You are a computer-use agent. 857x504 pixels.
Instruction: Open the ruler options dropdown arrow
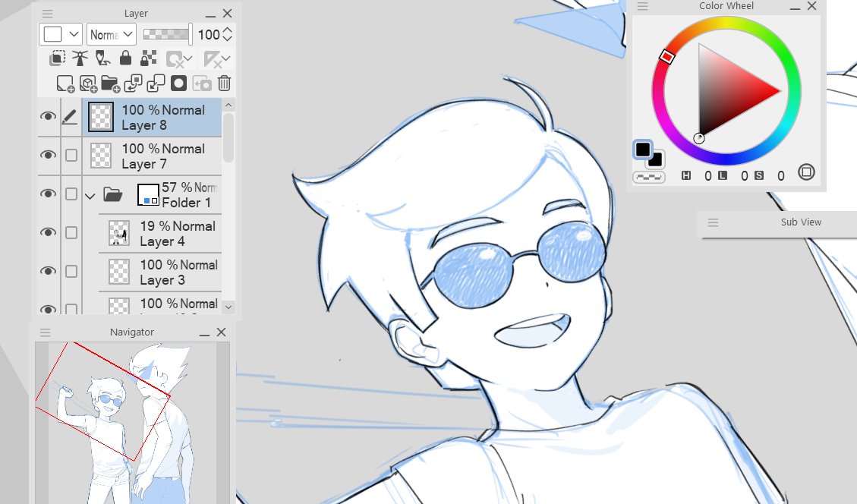click(x=225, y=58)
